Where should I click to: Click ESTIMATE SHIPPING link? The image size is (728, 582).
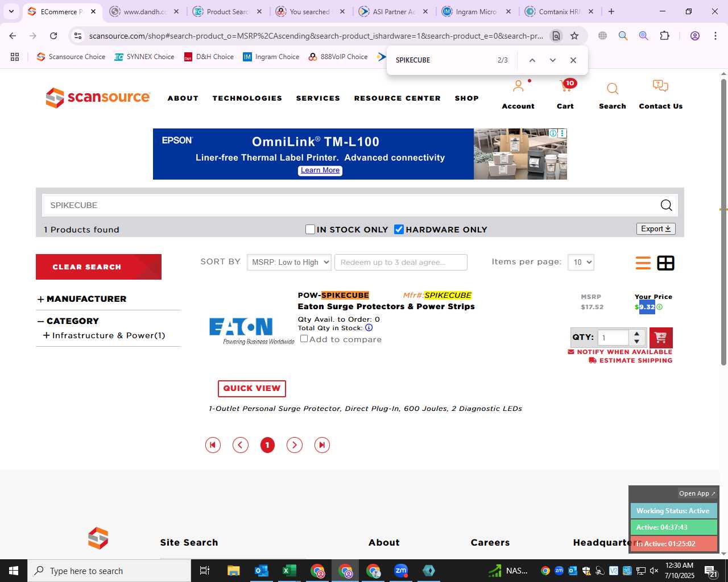(630, 360)
